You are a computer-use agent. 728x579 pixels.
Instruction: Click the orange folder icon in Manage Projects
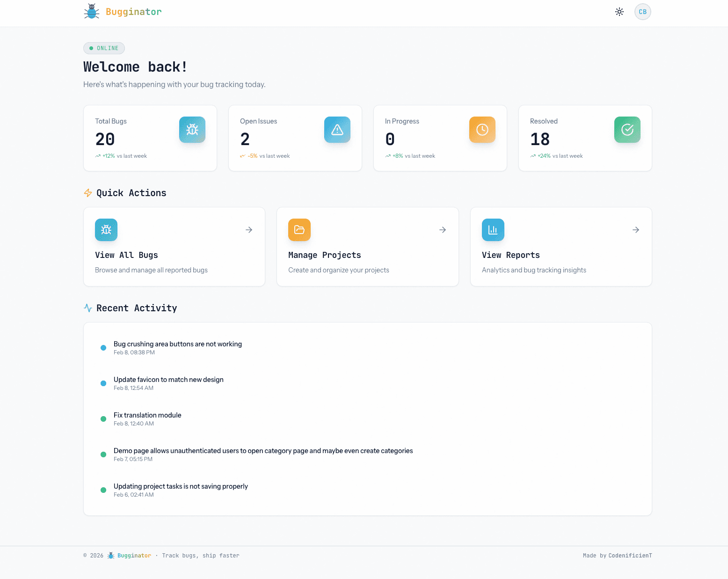[299, 230]
